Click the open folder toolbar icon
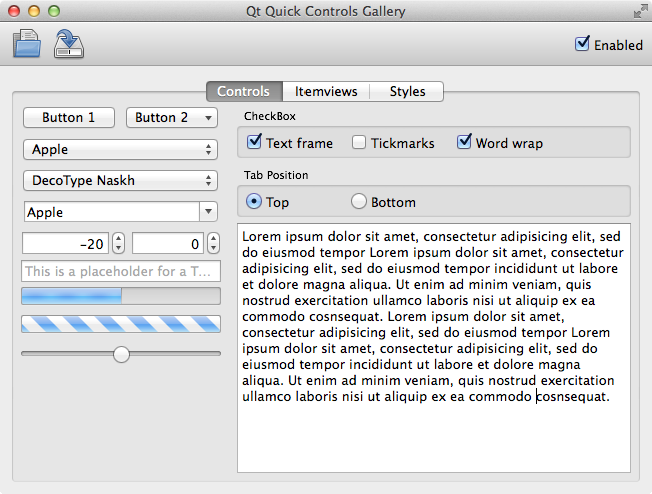The width and height of the screenshot is (652, 494). (27, 45)
